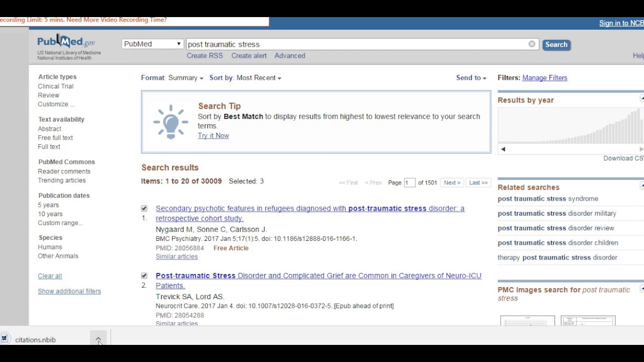
Task: Select Reader comments filter
Action: pyautogui.click(x=64, y=171)
